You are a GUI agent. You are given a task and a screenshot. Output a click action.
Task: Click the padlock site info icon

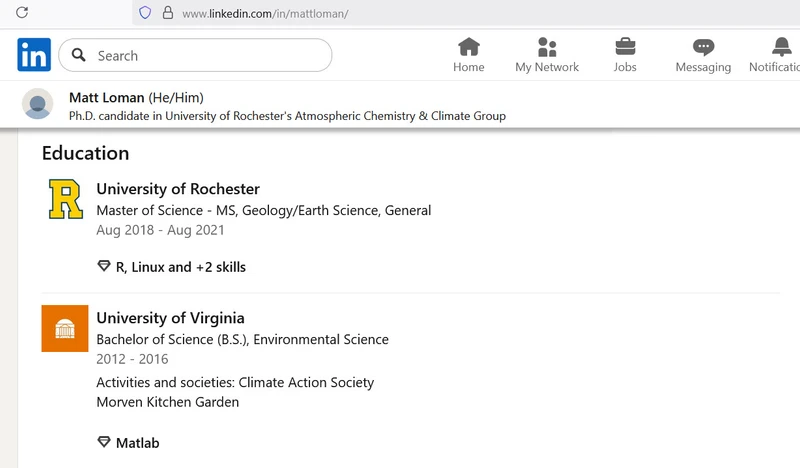coord(168,13)
